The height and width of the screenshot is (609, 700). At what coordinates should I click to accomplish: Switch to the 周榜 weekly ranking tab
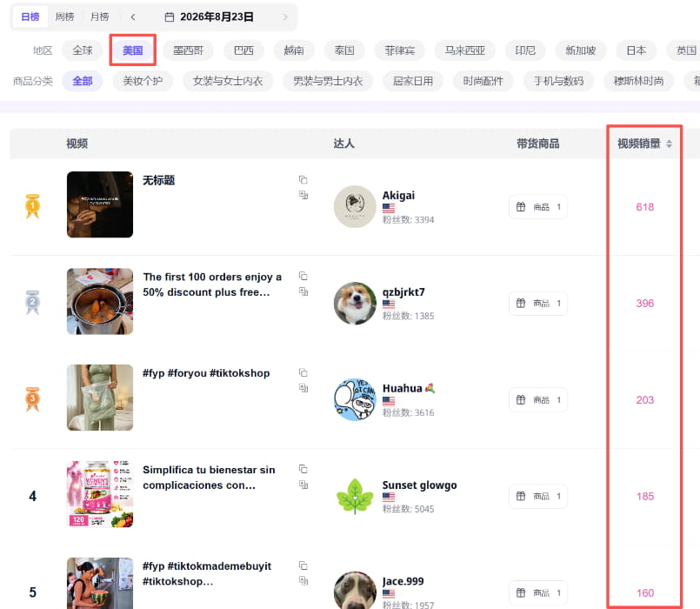pyautogui.click(x=64, y=17)
